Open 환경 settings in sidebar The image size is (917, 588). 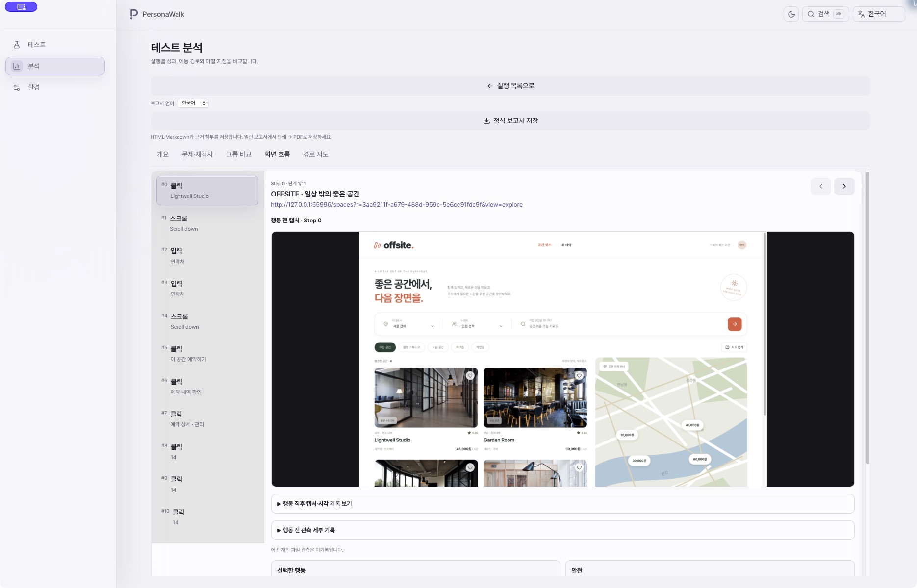pyautogui.click(x=55, y=88)
